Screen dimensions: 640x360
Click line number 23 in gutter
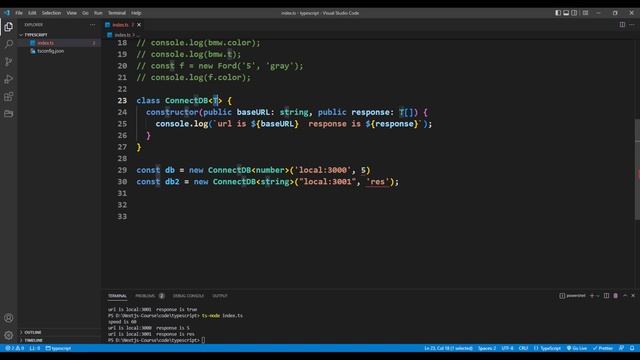[122, 100]
